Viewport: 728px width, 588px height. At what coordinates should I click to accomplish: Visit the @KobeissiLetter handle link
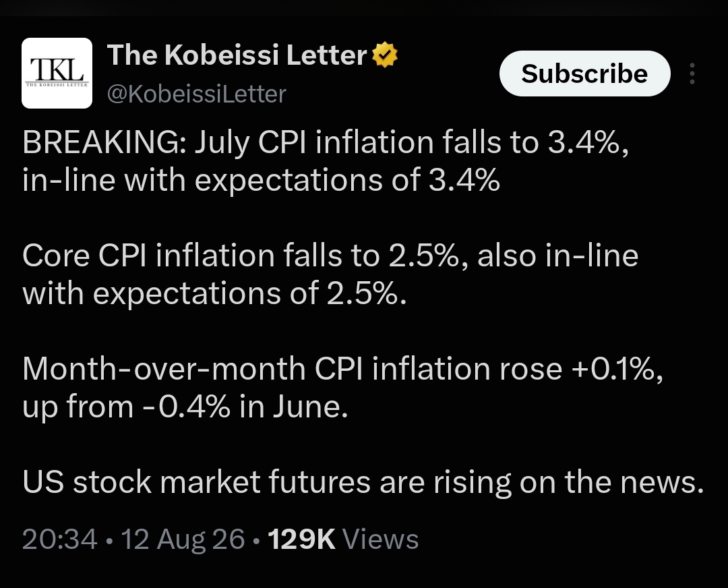[x=196, y=94]
